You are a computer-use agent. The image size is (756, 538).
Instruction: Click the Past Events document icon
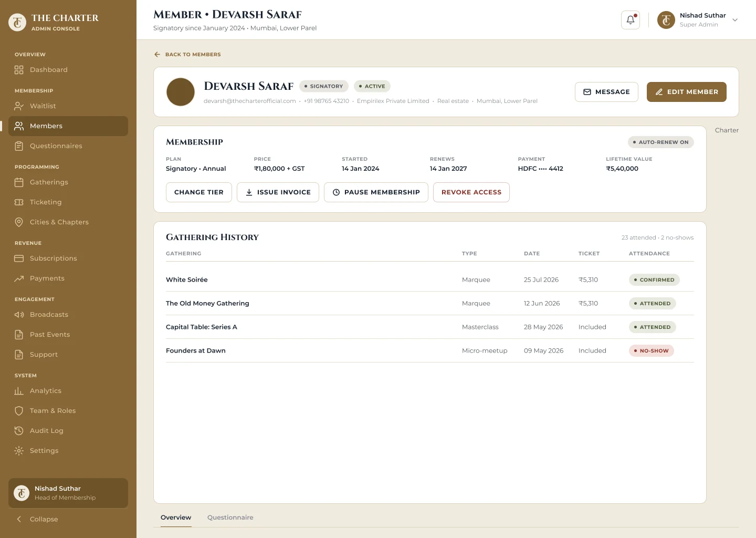click(19, 335)
